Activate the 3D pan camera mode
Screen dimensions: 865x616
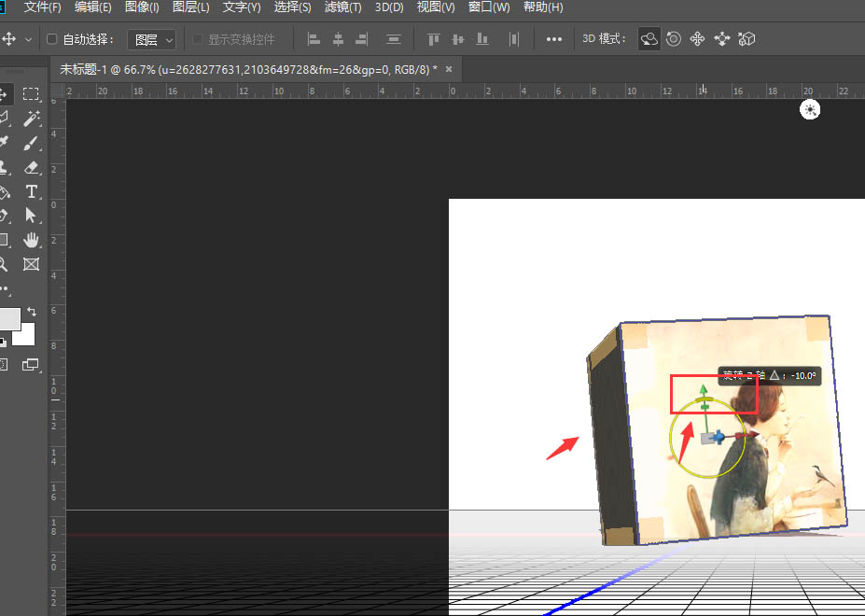(700, 39)
